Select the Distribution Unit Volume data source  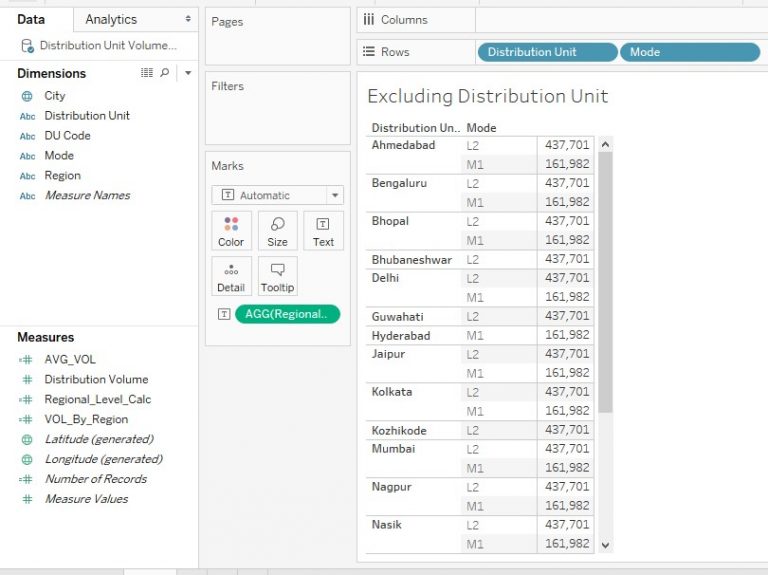click(108, 46)
